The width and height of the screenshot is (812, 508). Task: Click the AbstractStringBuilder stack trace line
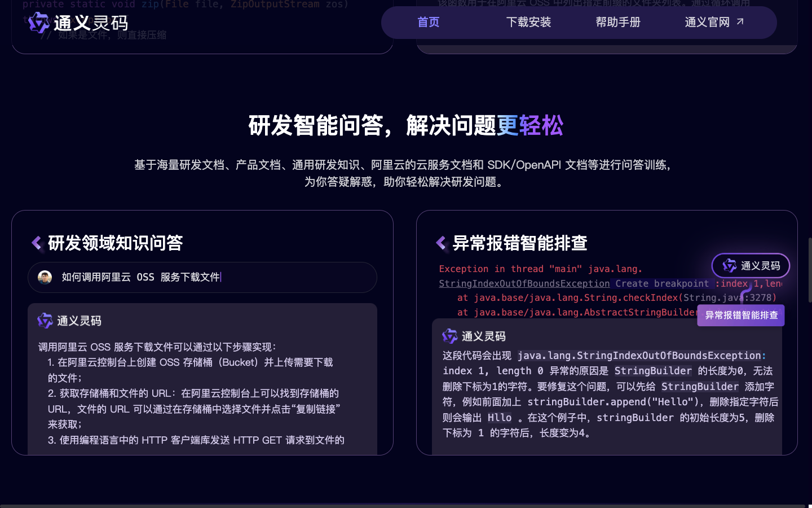577,312
